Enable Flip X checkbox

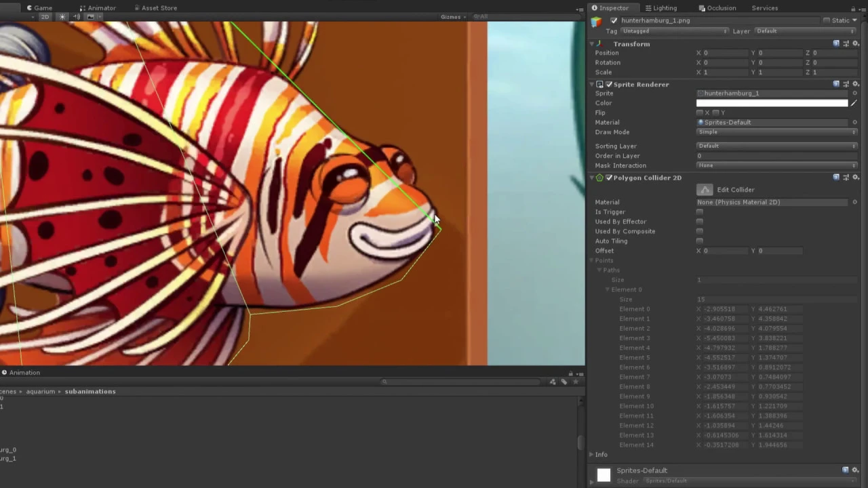pos(700,113)
